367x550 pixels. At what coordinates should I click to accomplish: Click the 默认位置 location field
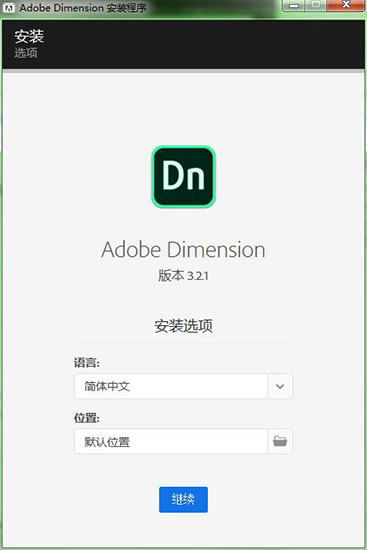pos(171,441)
